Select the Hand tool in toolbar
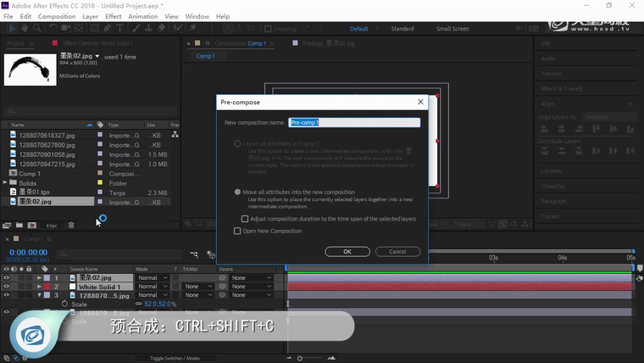Viewport: 644px width, 363px height. [23, 28]
